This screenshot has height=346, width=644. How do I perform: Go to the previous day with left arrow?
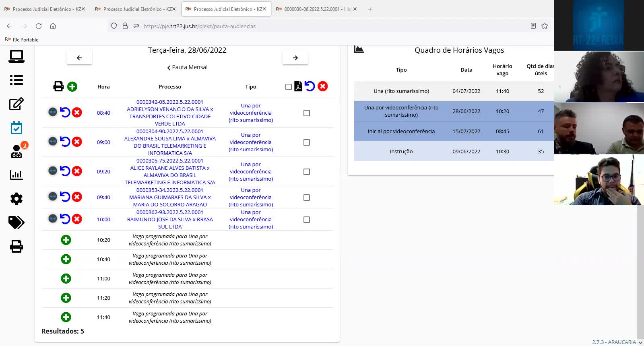[x=79, y=58]
